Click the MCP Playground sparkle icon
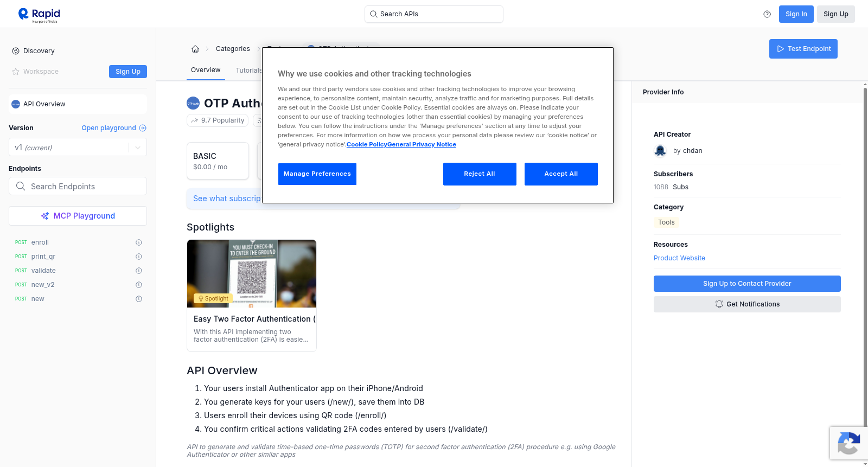 tap(45, 216)
